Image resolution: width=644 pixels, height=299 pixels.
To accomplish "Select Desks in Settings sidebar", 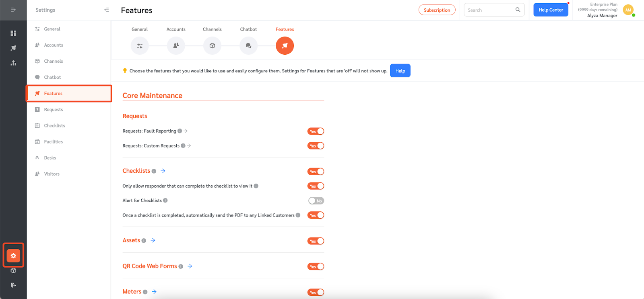I will click(x=69, y=158).
